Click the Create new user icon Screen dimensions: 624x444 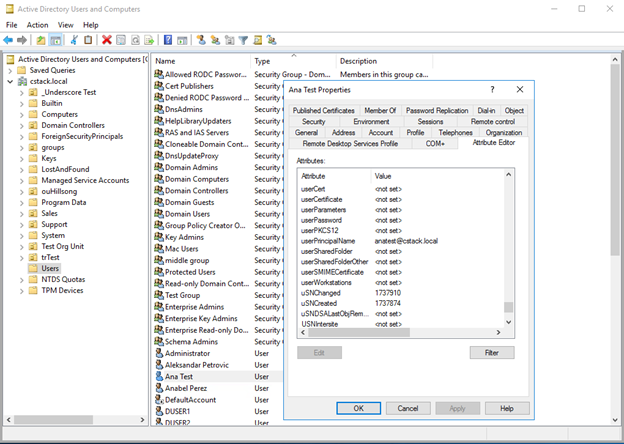tap(201, 40)
